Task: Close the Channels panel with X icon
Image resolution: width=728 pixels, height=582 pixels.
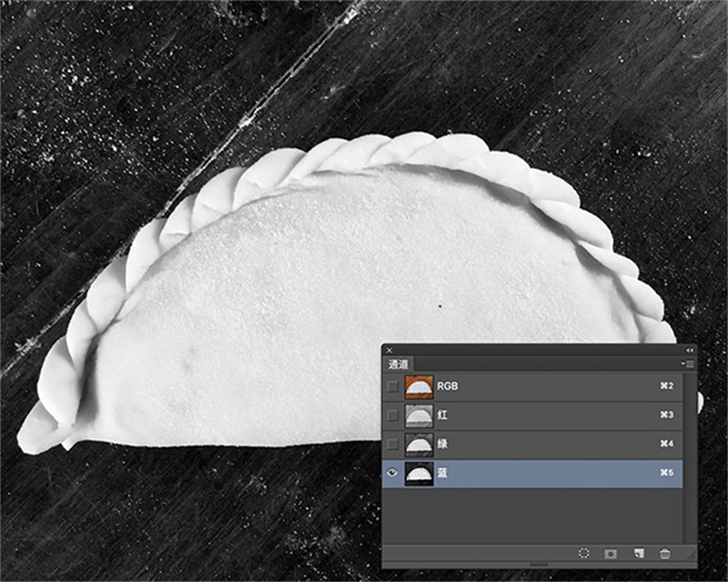Action: click(x=389, y=350)
